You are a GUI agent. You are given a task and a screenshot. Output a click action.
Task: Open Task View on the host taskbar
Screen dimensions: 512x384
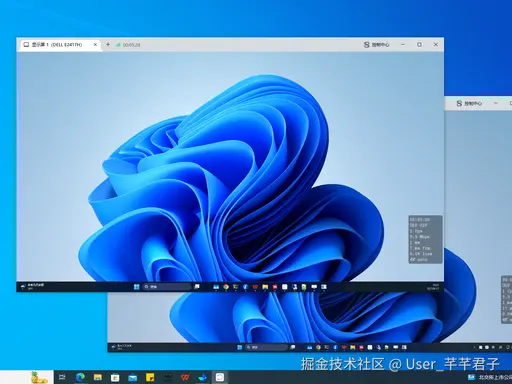tap(62, 377)
